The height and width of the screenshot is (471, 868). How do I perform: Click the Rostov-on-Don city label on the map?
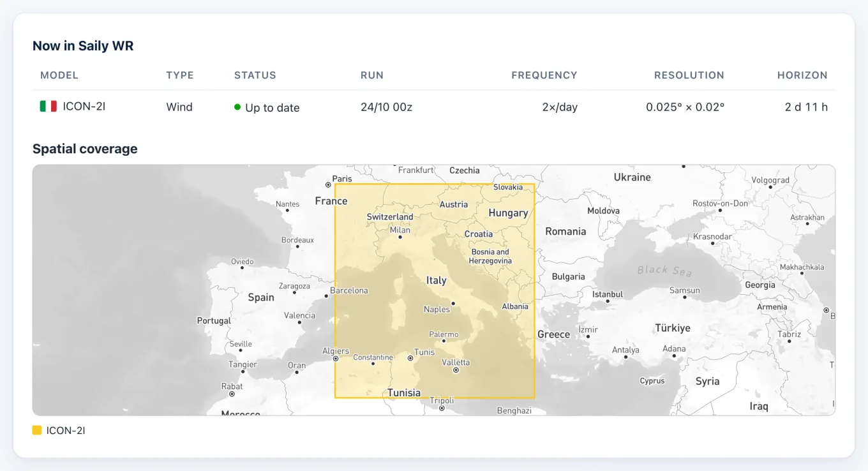pyautogui.click(x=720, y=204)
